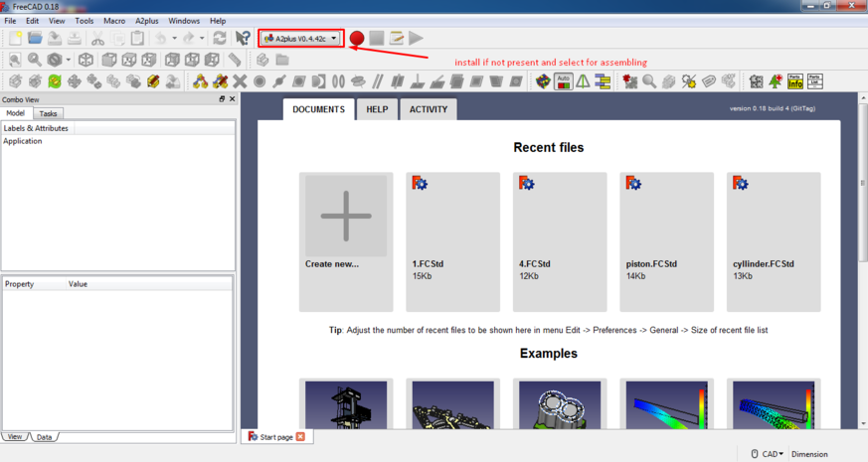Open recent file piston.FCStd
The width and height of the screenshot is (868, 462).
pyautogui.click(x=666, y=241)
